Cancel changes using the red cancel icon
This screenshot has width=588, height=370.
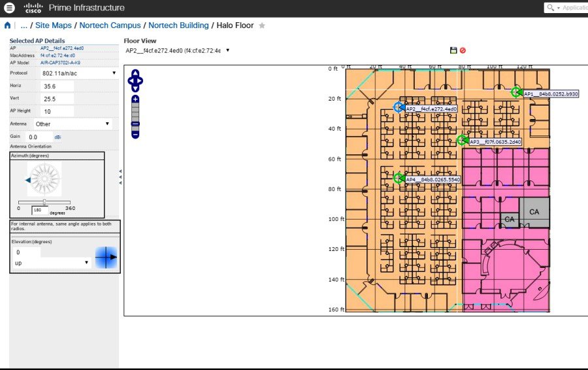pyautogui.click(x=463, y=50)
